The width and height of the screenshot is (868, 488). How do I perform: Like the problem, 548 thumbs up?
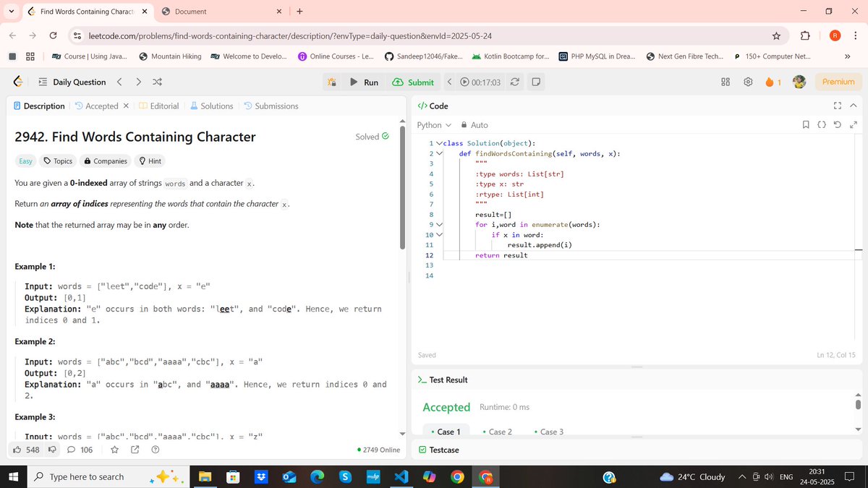coord(27,450)
